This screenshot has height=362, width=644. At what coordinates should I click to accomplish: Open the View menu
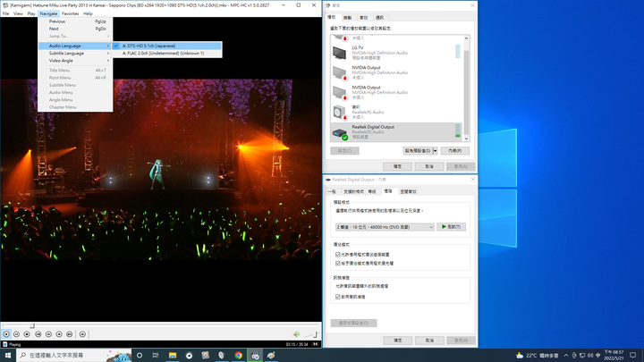tap(18, 13)
